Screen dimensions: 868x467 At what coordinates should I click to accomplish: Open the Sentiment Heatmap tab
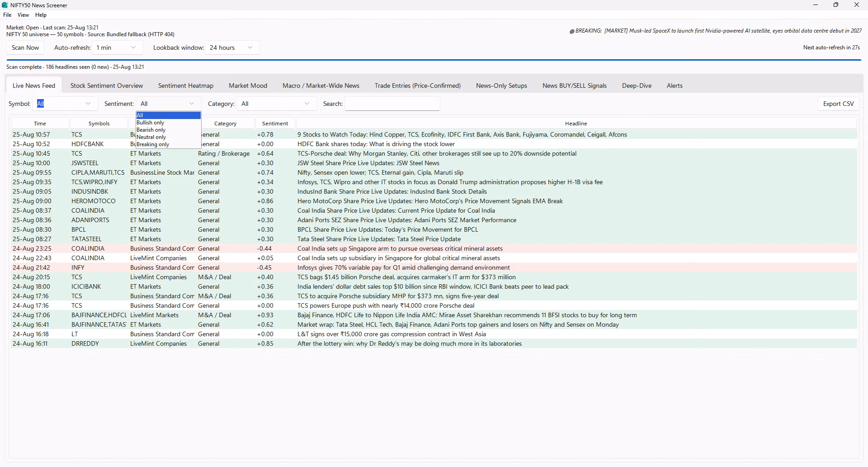(x=186, y=86)
